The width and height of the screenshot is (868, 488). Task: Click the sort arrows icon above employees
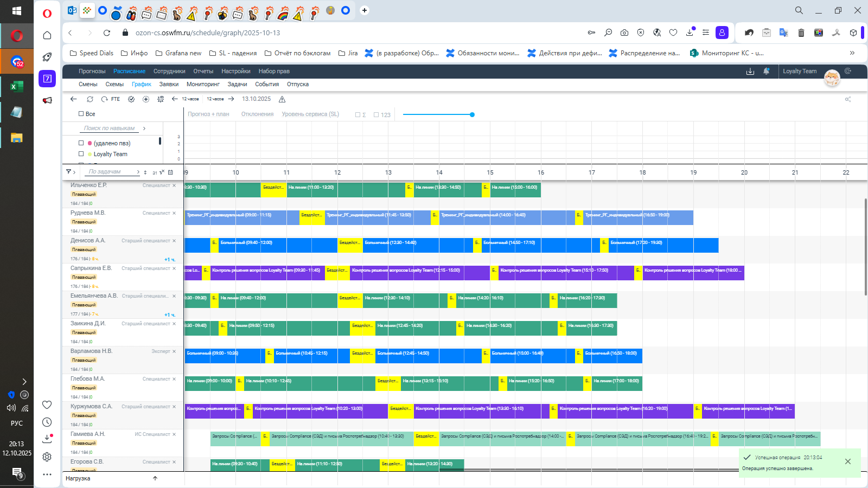(x=145, y=172)
